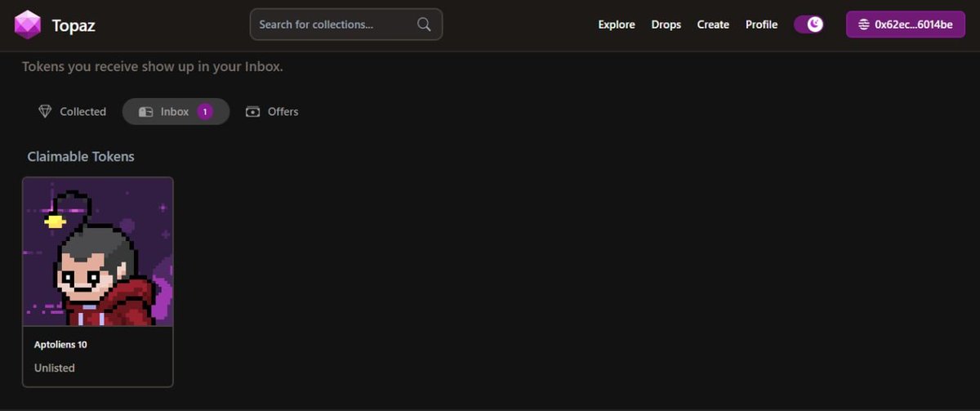Go to the Drops page

[666, 25]
